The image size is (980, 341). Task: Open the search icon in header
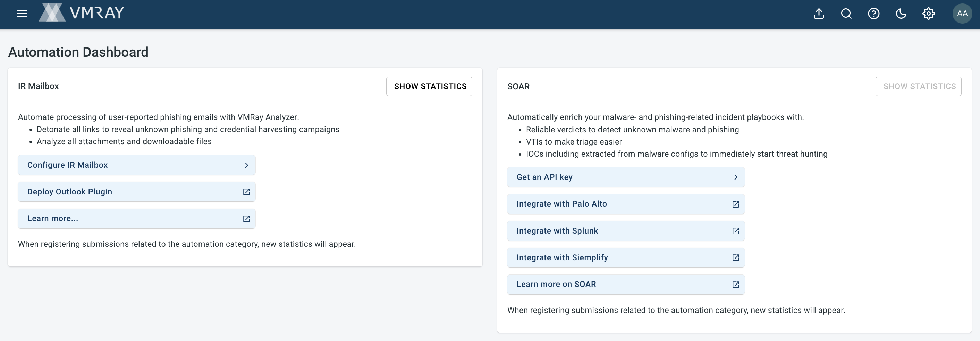pyautogui.click(x=846, y=14)
